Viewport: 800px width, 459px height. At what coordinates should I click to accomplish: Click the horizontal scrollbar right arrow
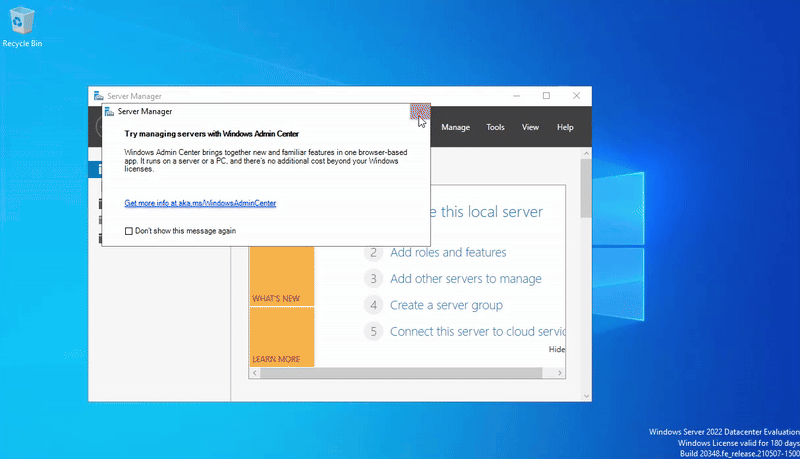tap(560, 373)
